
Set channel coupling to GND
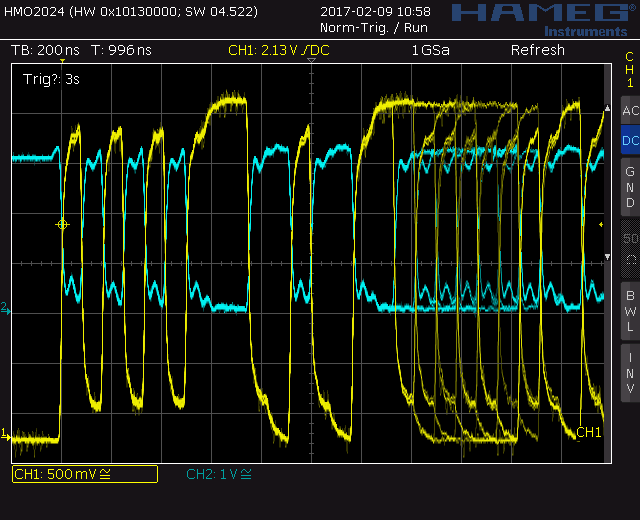629,187
